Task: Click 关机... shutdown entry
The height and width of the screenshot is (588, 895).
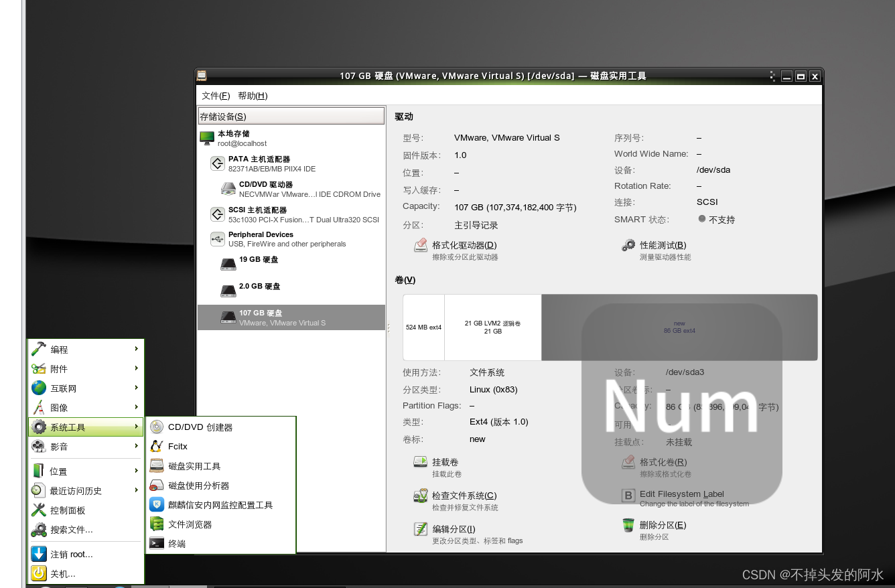Action: [x=85, y=574]
